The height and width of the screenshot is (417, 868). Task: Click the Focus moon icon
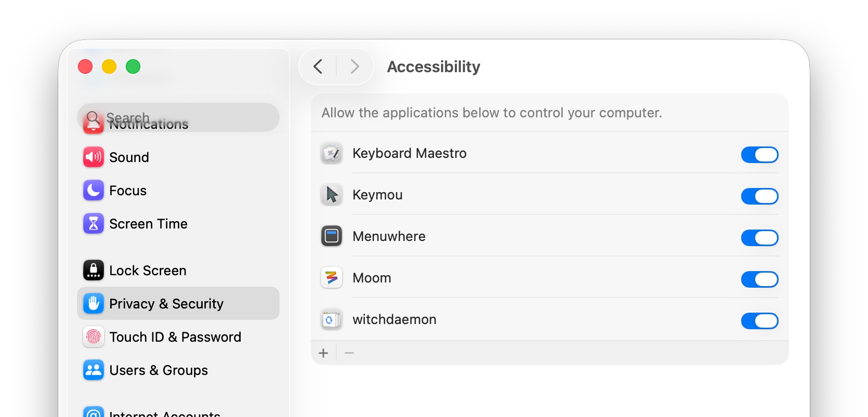click(x=94, y=190)
